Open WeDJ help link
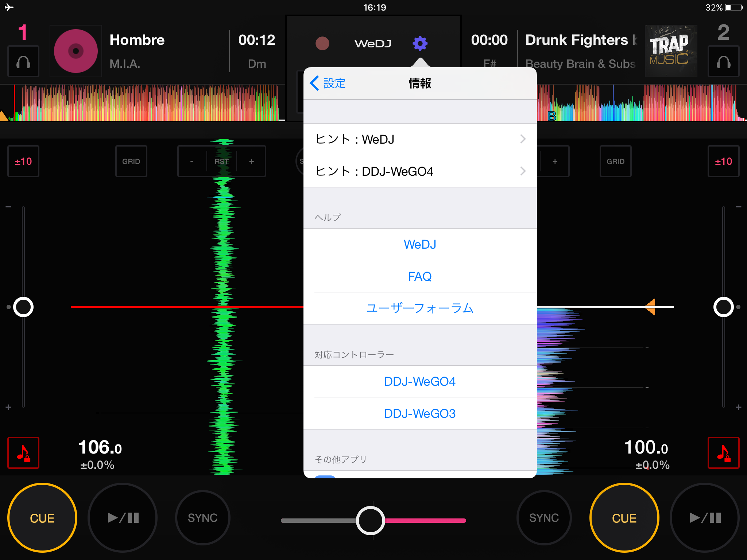747x560 pixels. pos(420,244)
